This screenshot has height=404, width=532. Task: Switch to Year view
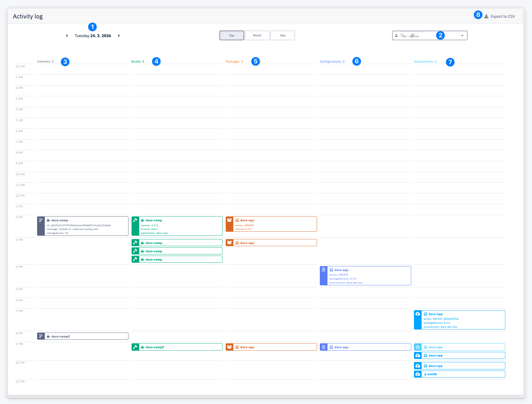(x=283, y=36)
